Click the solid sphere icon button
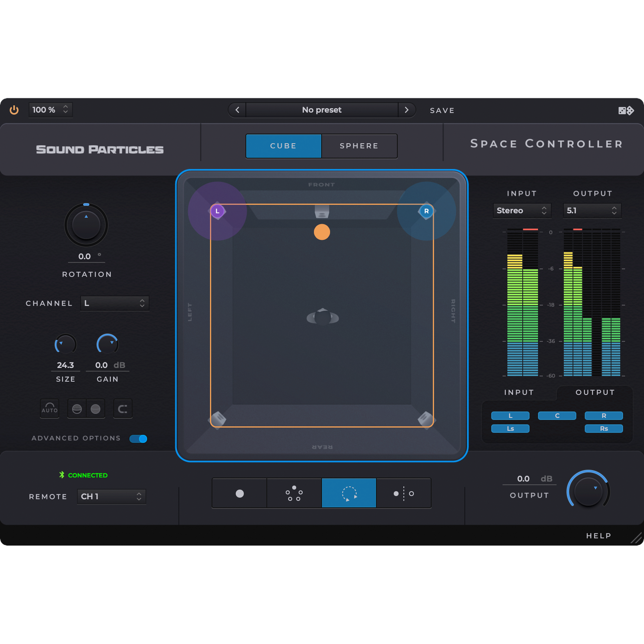Image resolution: width=644 pixels, height=644 pixels. [96, 409]
